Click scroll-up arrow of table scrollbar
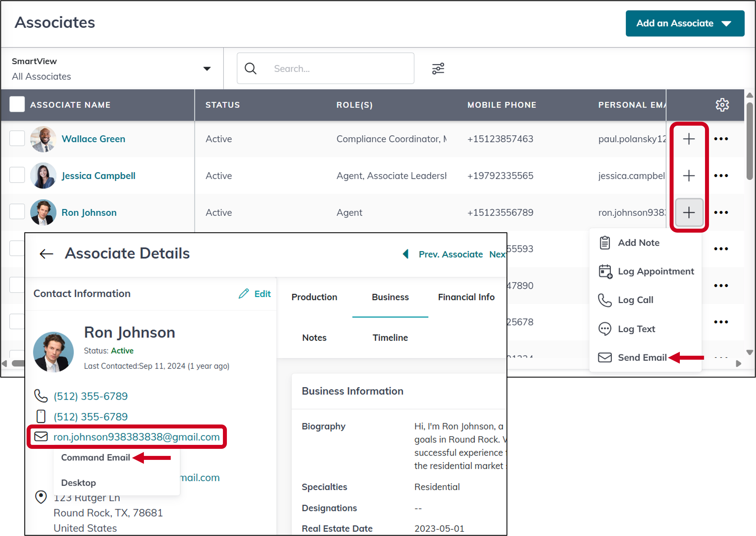756x536 pixels. point(749,95)
